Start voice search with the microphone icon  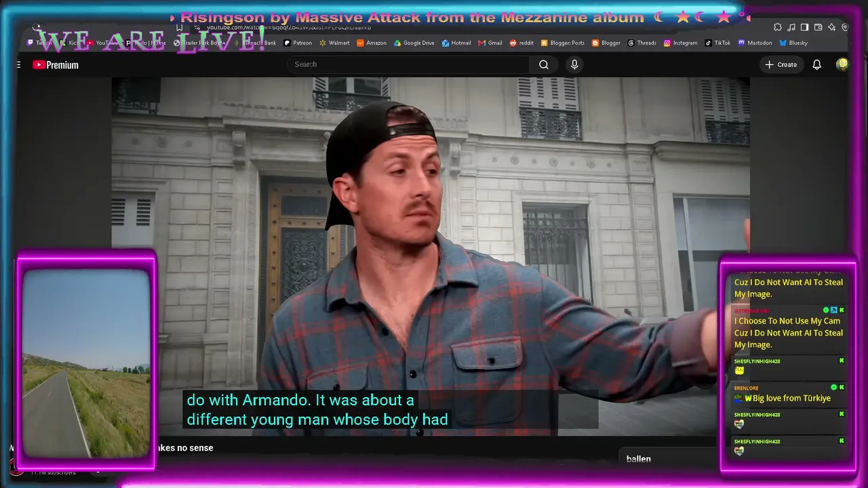(x=574, y=64)
